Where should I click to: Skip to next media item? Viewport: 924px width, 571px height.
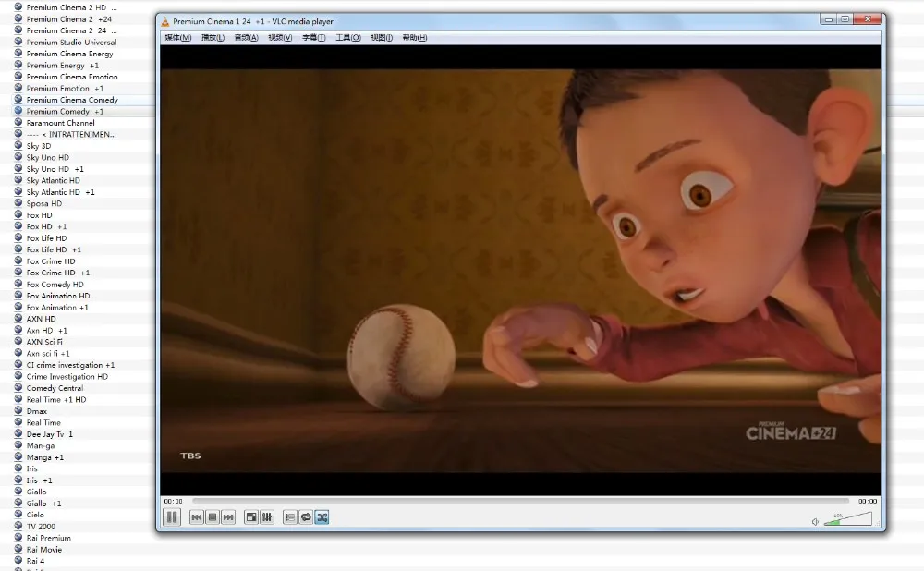point(228,517)
